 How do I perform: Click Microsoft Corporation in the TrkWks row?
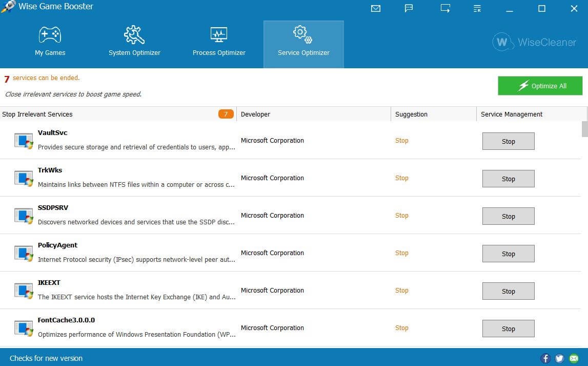[x=272, y=178]
